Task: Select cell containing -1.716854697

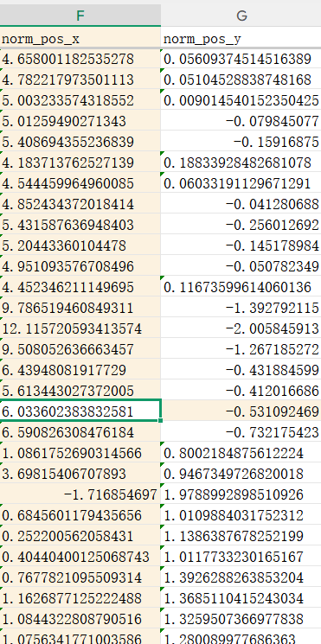Action: tap(80, 494)
